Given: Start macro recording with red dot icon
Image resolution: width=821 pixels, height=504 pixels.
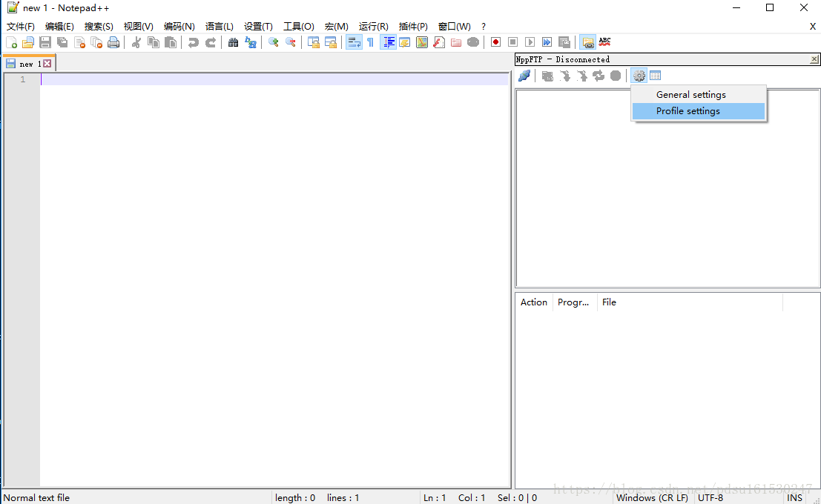Looking at the screenshot, I should 495,42.
